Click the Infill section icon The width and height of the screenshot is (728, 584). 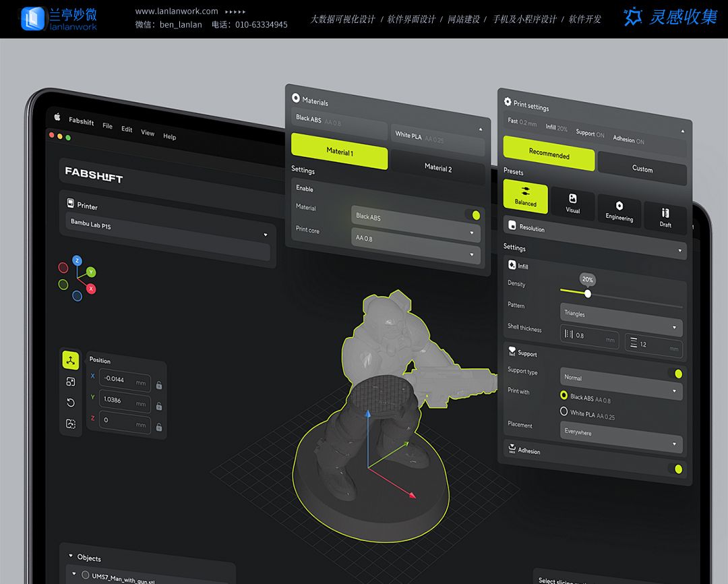point(512,264)
